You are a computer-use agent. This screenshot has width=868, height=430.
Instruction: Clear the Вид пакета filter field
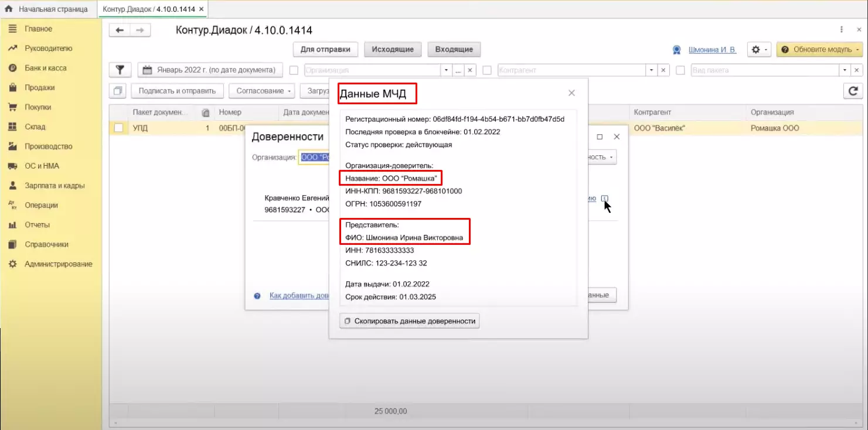tap(857, 70)
